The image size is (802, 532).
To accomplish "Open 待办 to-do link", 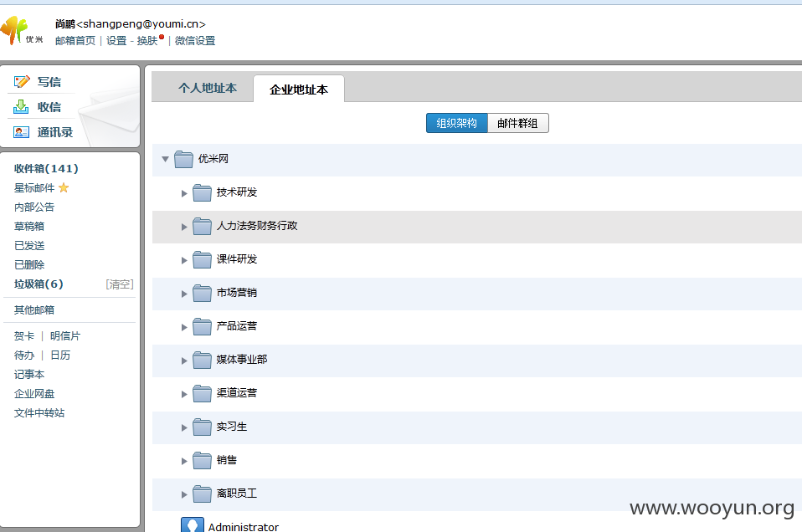I will (x=24, y=356).
